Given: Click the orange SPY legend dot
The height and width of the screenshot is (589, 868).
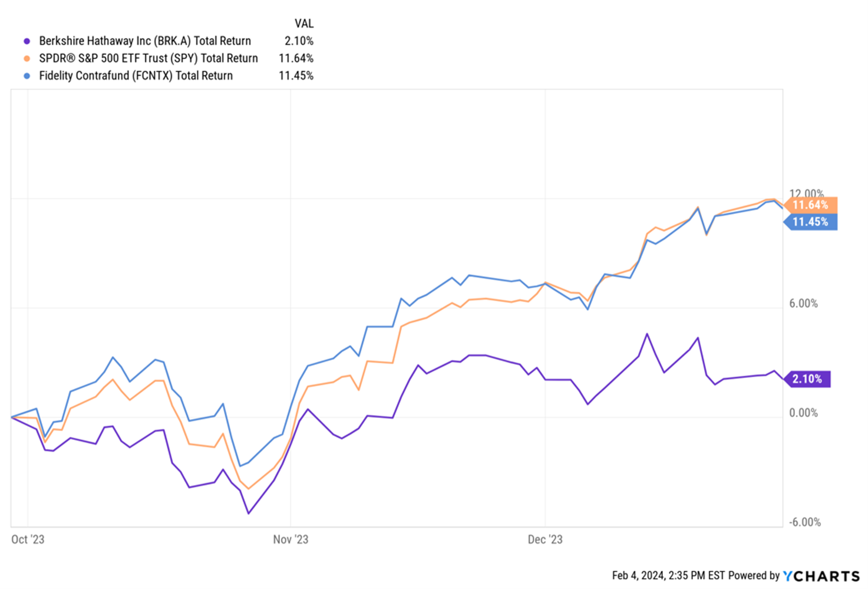Looking at the screenshot, I should [x=27, y=58].
